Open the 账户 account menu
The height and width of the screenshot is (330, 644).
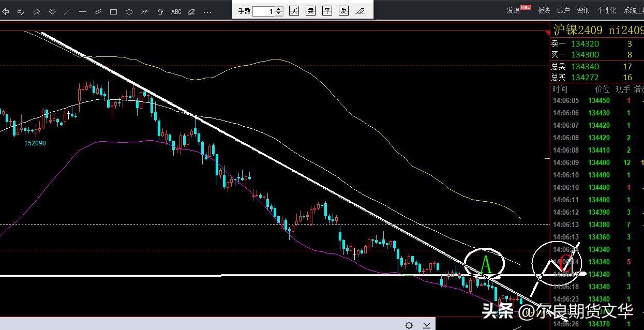pyautogui.click(x=563, y=10)
